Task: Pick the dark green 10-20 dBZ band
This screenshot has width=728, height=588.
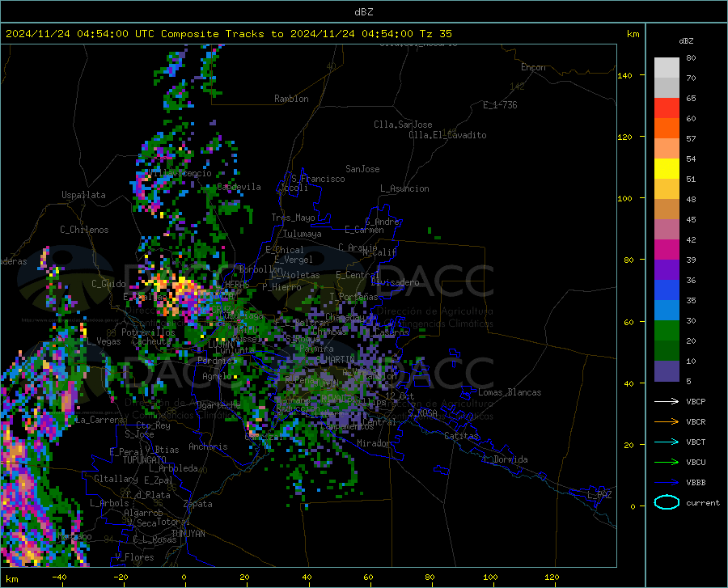Action: (667, 351)
